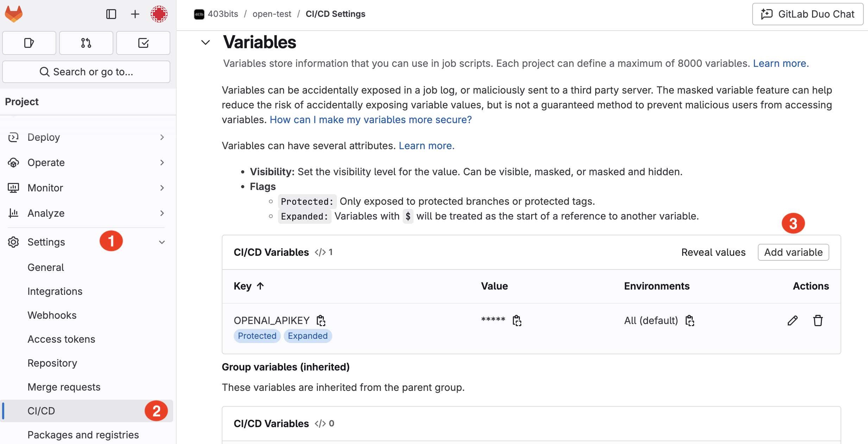Open 'How can I make my variables more secure?'
The height and width of the screenshot is (444, 868).
[371, 120]
